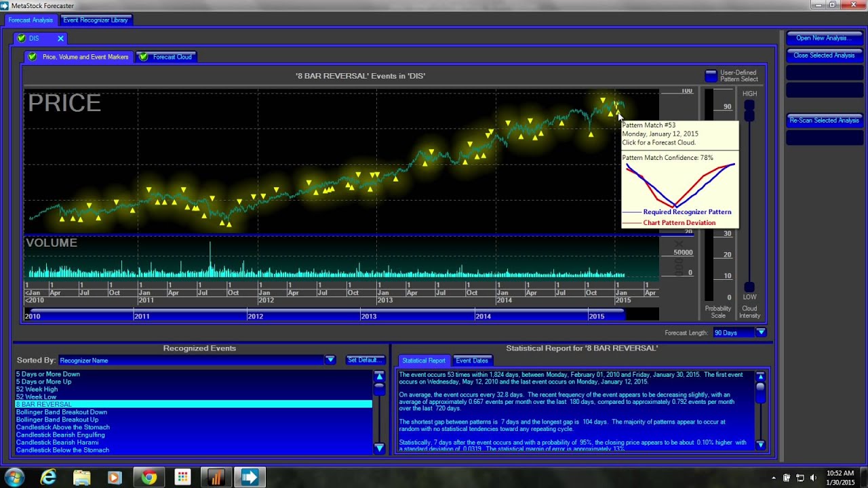Click the 2013 segment on the blue year bar
The width and height of the screenshot is (868, 488).
416,316
